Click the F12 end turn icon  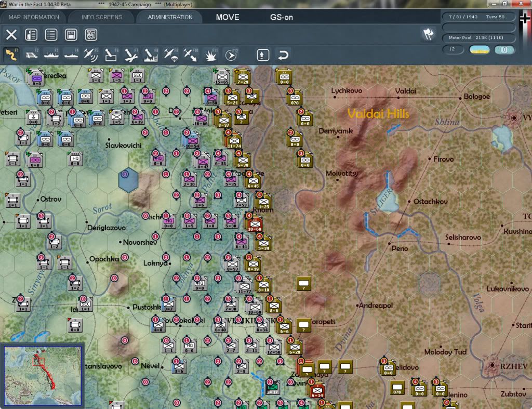(231, 55)
